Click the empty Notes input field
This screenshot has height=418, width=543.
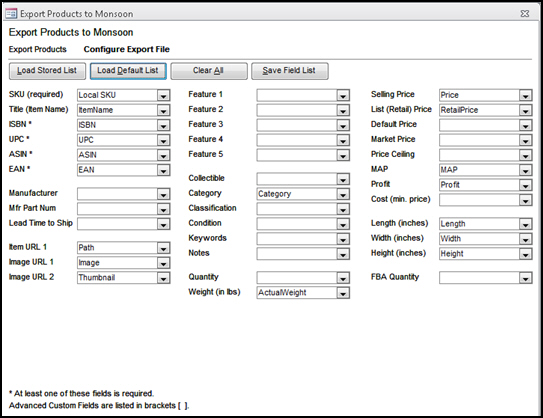tap(297, 254)
